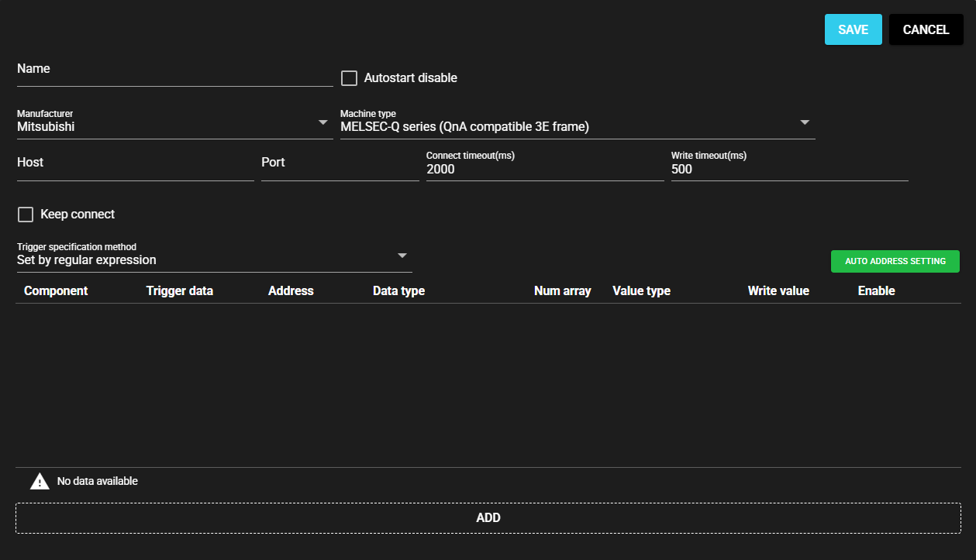Click Auto Address Setting button
976x560 pixels.
pos(895,261)
